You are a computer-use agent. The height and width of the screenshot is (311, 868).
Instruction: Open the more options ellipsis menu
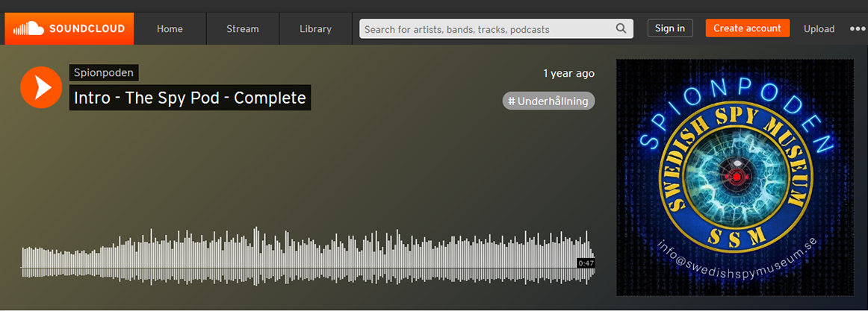click(x=858, y=29)
